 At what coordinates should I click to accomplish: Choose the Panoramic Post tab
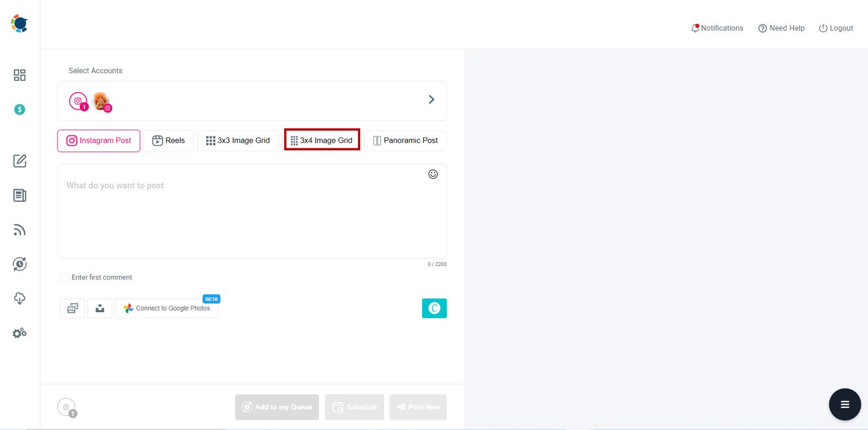[405, 141]
